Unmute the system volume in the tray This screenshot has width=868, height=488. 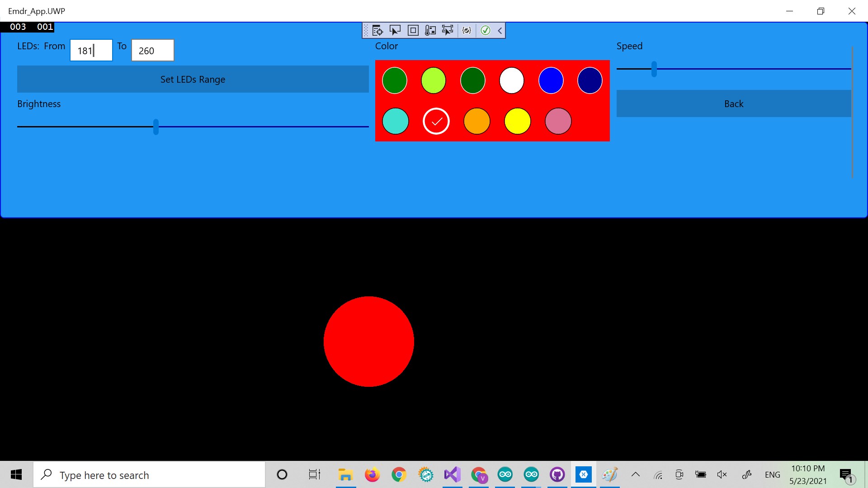[722, 474]
